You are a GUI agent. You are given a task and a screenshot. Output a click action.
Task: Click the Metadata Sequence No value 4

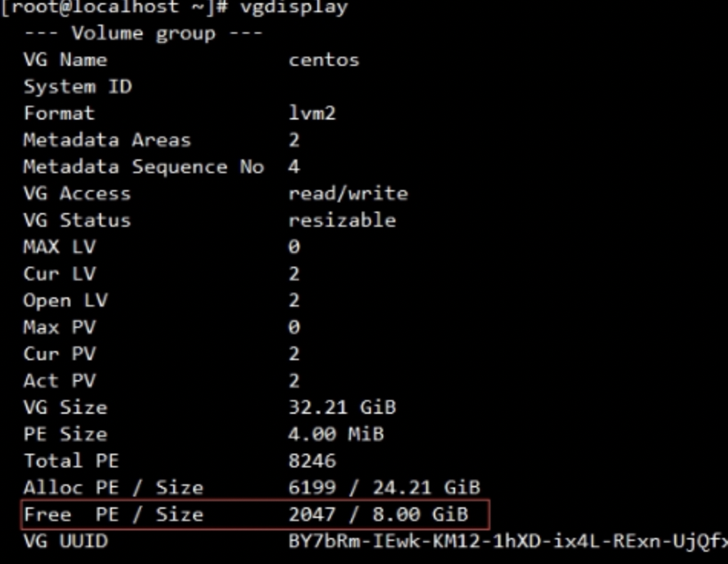[294, 166]
